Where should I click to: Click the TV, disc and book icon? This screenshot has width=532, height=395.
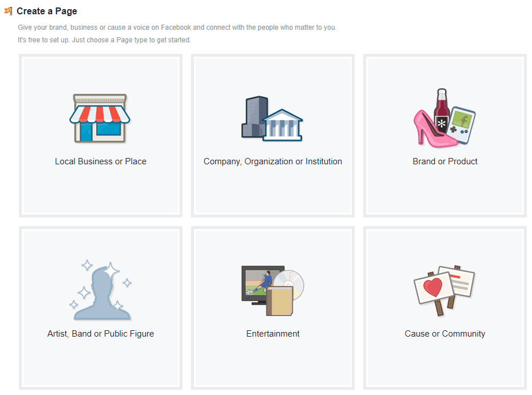(273, 291)
